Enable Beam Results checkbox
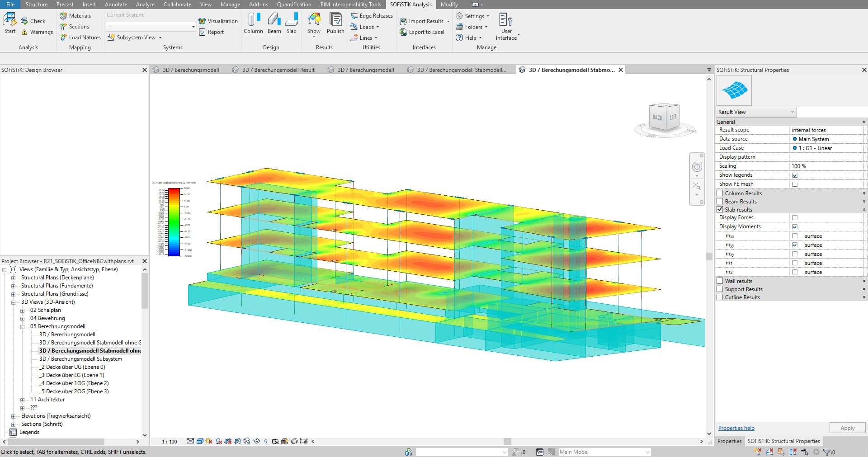 (x=720, y=202)
